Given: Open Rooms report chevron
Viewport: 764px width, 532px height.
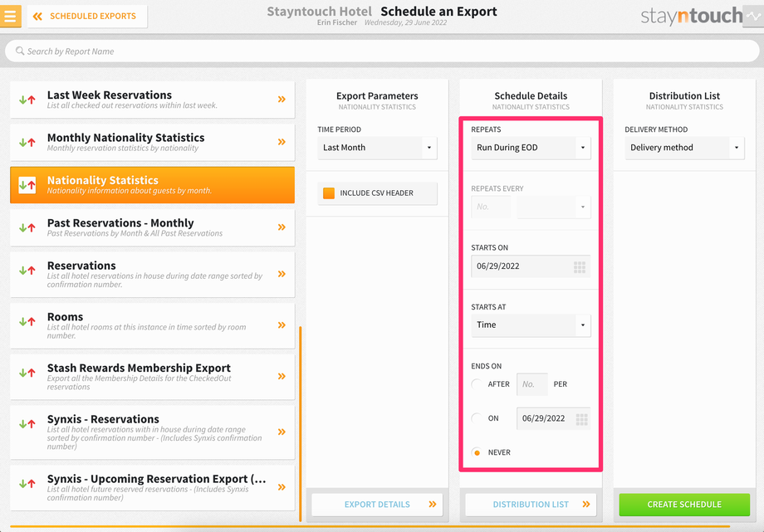Looking at the screenshot, I should click(282, 325).
